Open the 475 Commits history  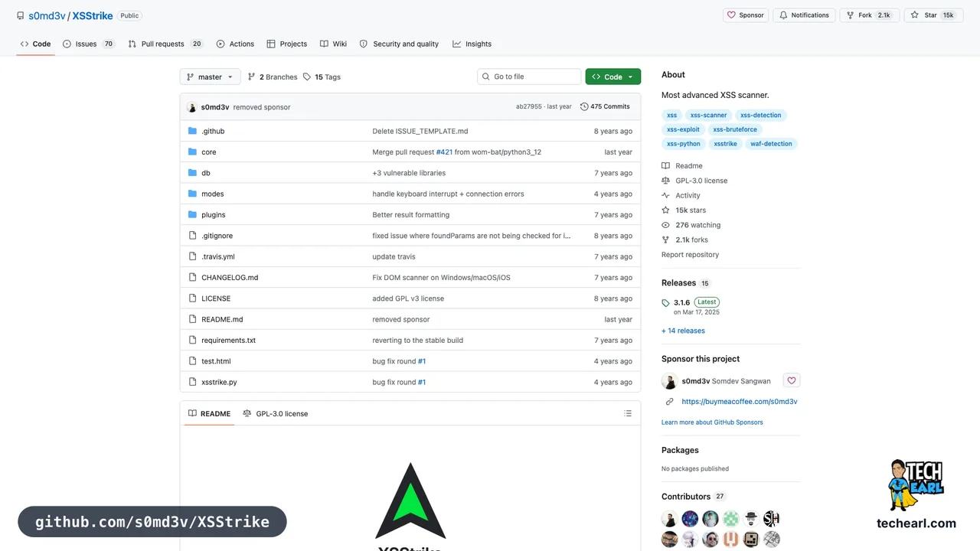pos(605,106)
